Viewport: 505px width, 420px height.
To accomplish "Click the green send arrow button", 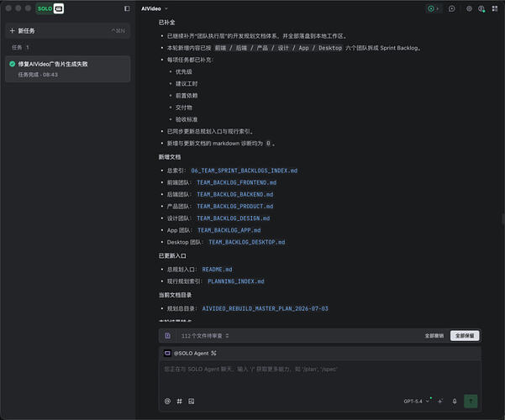I will tap(471, 401).
